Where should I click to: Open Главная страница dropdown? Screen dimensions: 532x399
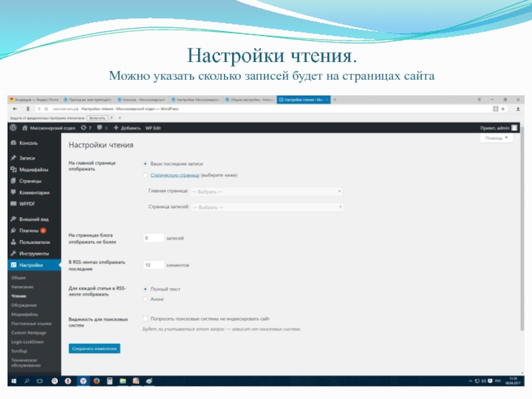[266, 192]
